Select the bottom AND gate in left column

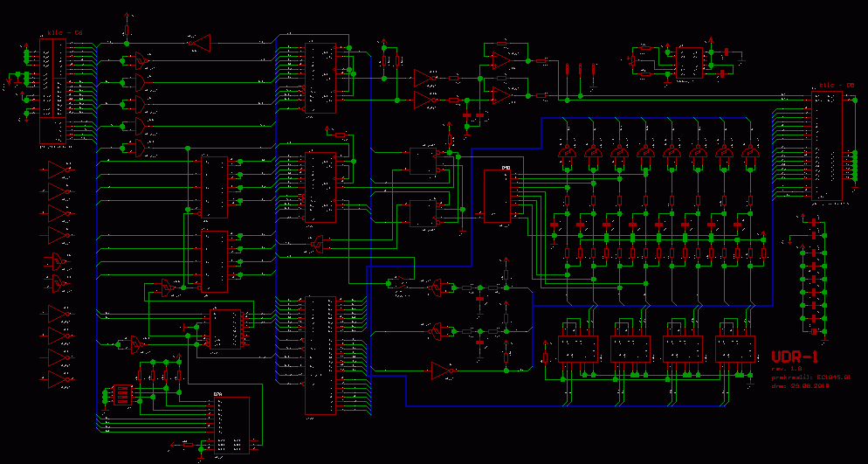137,147
